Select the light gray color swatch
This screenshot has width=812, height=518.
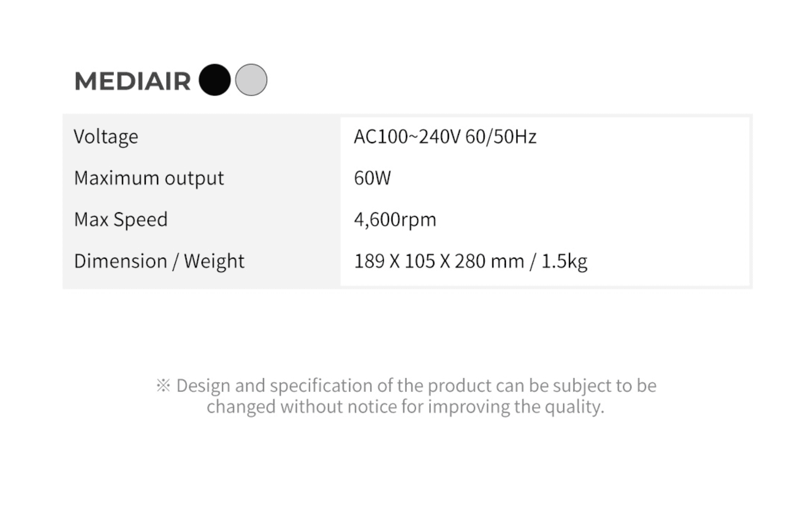pos(251,80)
